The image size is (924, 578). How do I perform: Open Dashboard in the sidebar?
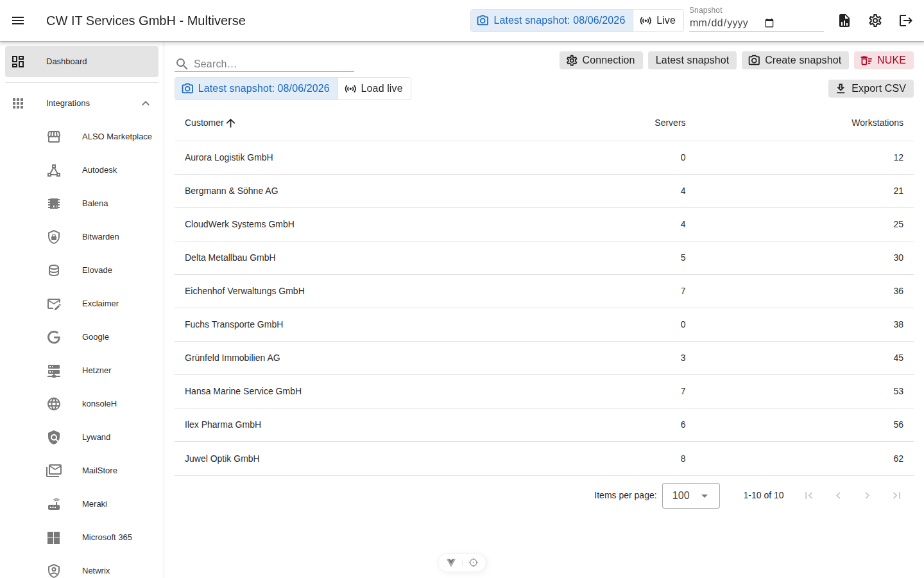pyautogui.click(x=81, y=62)
